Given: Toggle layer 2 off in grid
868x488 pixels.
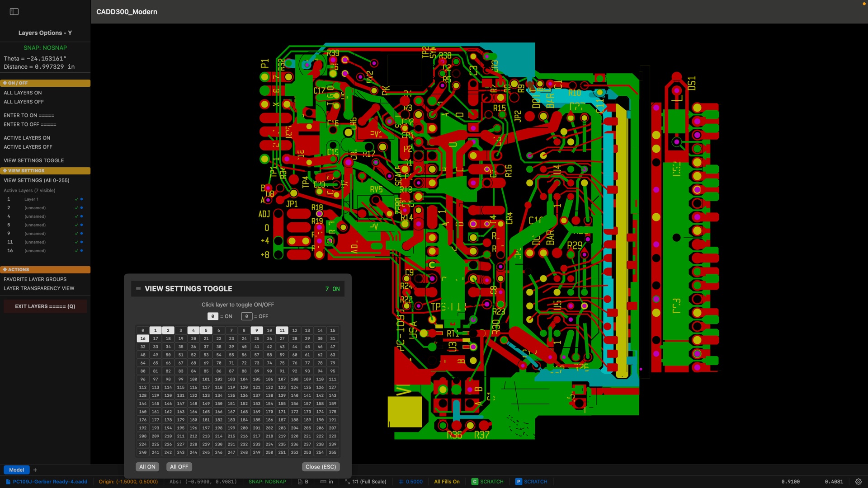Looking at the screenshot, I should click(x=168, y=330).
